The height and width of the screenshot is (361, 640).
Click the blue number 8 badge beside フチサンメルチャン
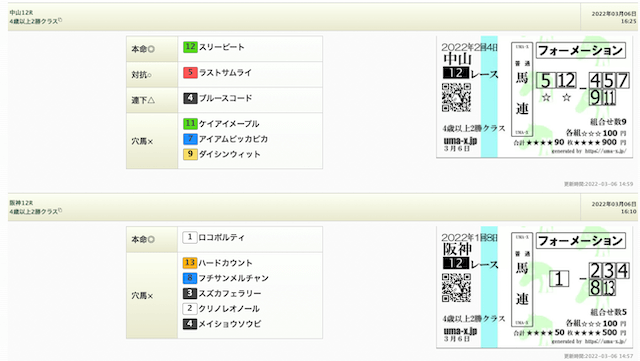[190, 278]
